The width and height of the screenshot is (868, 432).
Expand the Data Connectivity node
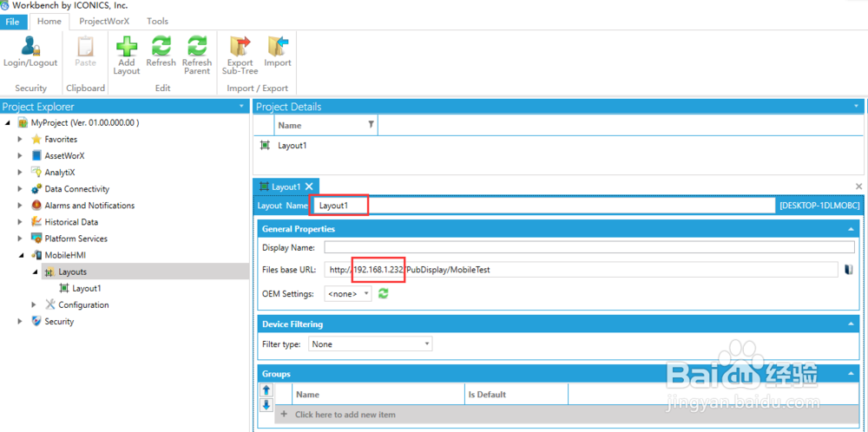pos(21,189)
